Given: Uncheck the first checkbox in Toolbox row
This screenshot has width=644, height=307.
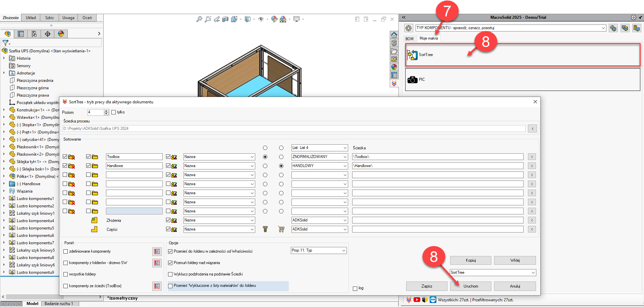Looking at the screenshot, I should click(65, 157).
